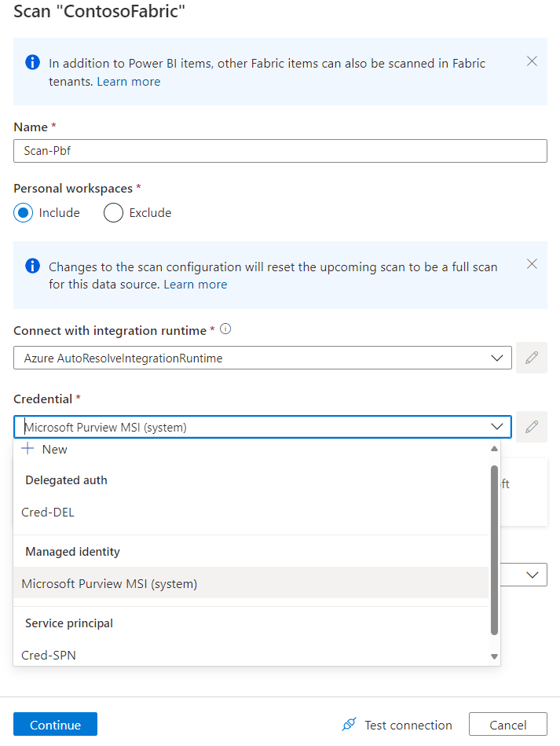The height and width of the screenshot is (746, 560).
Task: Select Exclude personal workspaces option
Action: click(114, 212)
